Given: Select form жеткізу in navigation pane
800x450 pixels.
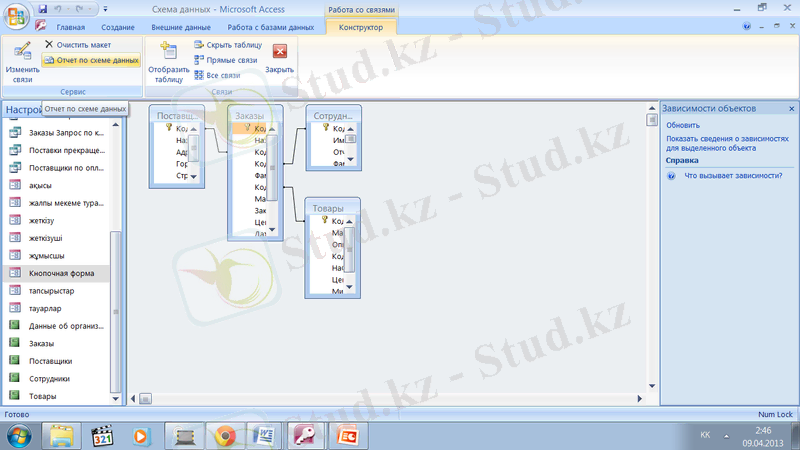Looking at the screenshot, I should point(57,221).
